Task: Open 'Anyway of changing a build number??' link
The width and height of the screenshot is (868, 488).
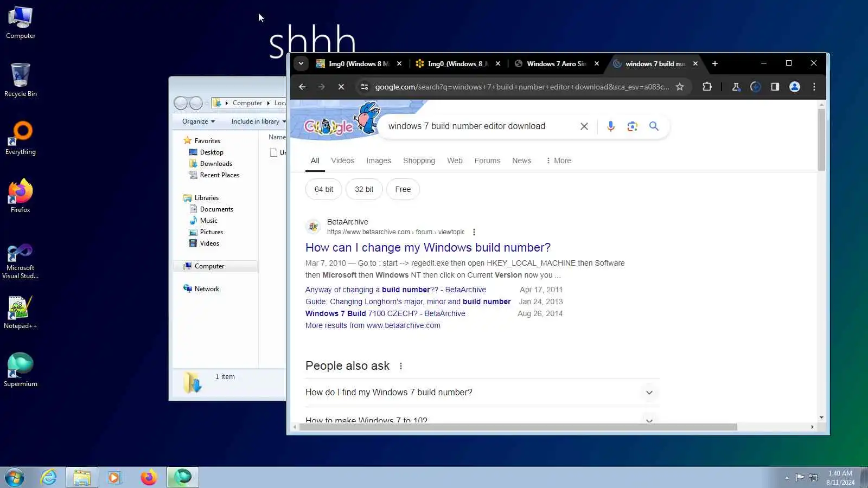Action: (x=395, y=290)
